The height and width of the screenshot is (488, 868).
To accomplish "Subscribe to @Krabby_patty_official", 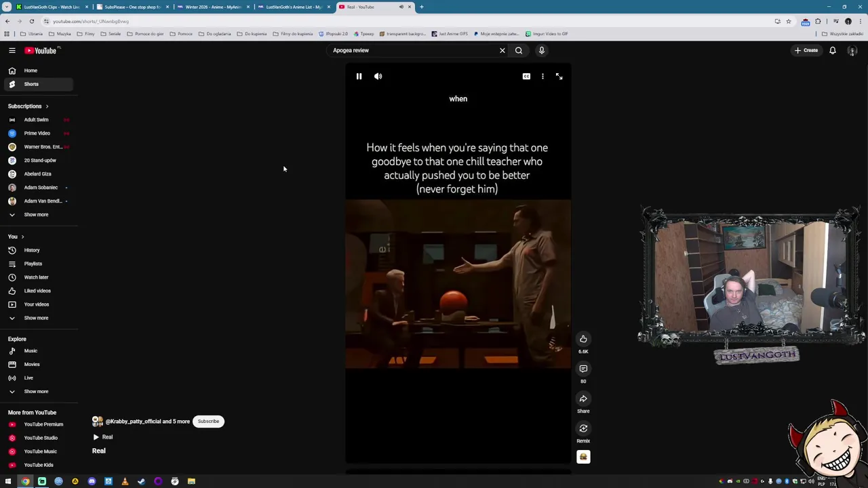I will (208, 422).
